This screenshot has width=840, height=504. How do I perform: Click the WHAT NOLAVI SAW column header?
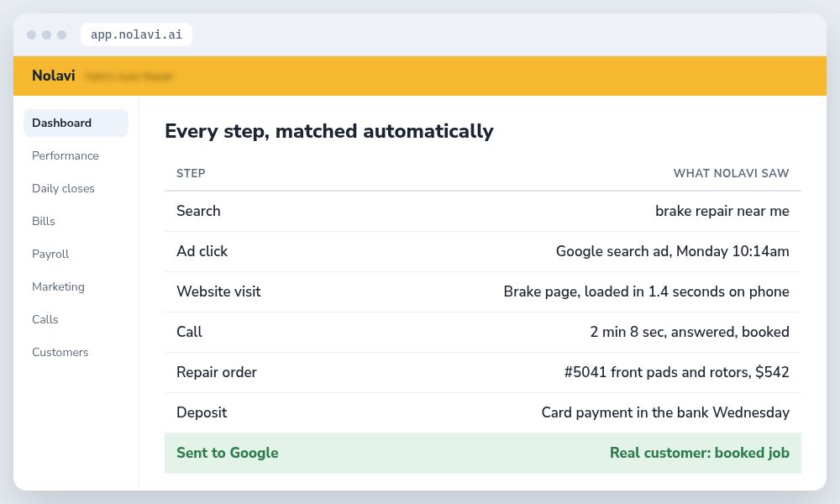click(732, 173)
